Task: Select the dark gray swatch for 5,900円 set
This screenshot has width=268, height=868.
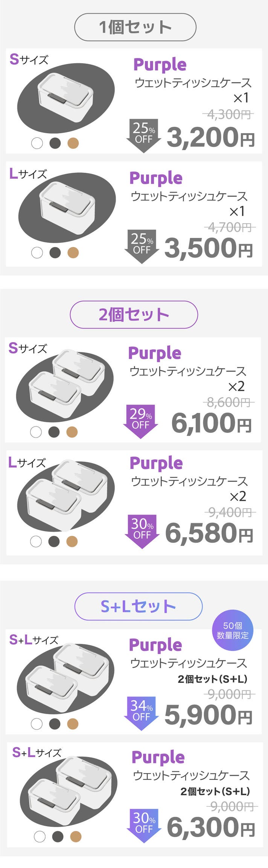Action: tap(55, 723)
